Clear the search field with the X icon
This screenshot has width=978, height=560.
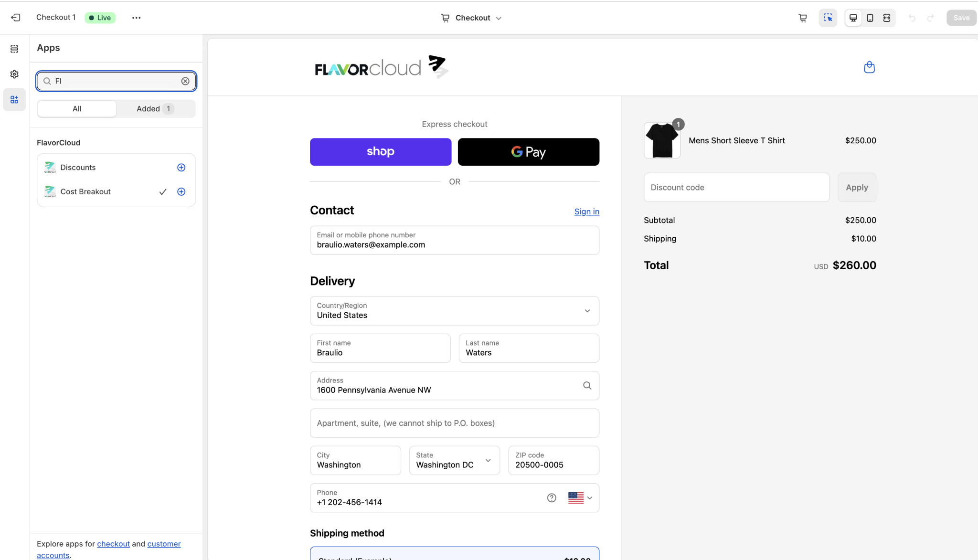click(x=185, y=81)
